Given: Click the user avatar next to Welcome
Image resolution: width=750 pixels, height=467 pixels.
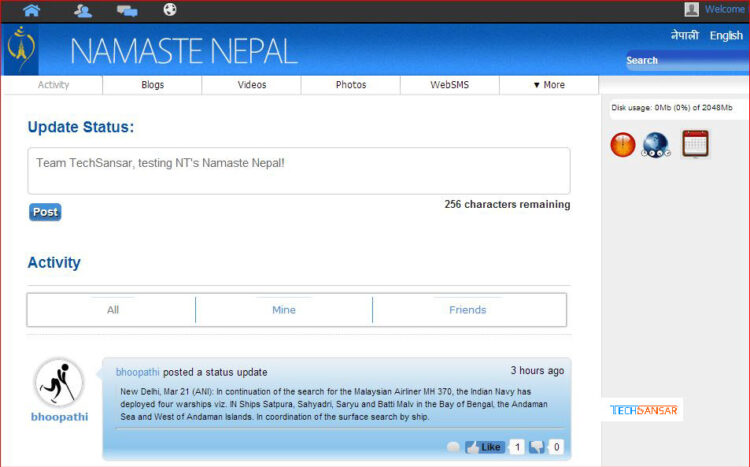Looking at the screenshot, I should (691, 9).
